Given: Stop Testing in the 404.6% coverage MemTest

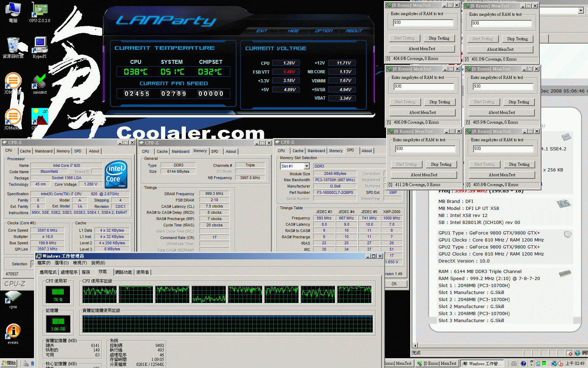Looking at the screenshot, I should (x=439, y=38).
